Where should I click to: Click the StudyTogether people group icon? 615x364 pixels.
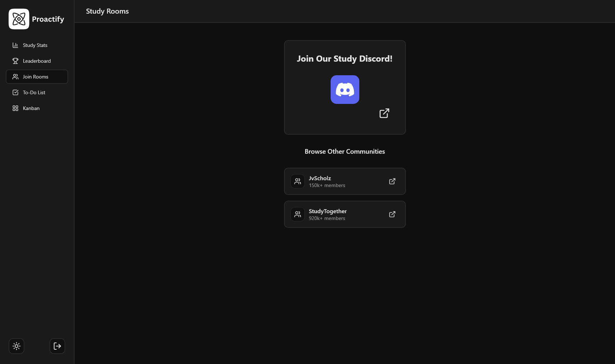(298, 214)
